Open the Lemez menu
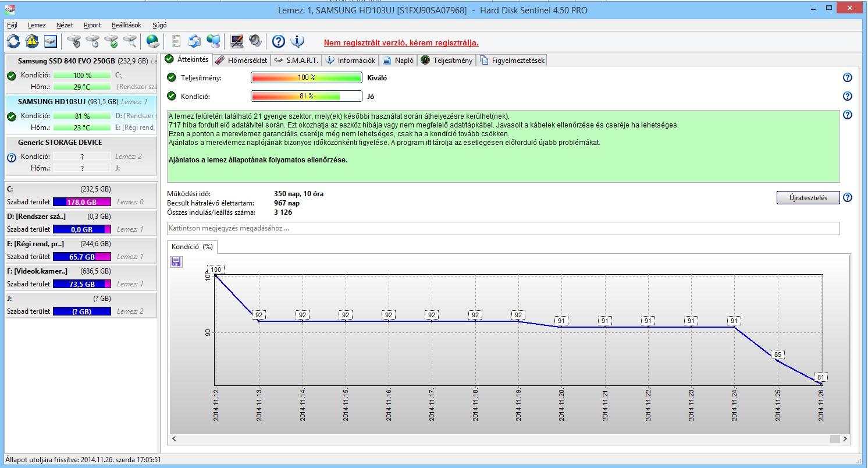Screen dimensions: 868x468 pyautogui.click(x=37, y=25)
